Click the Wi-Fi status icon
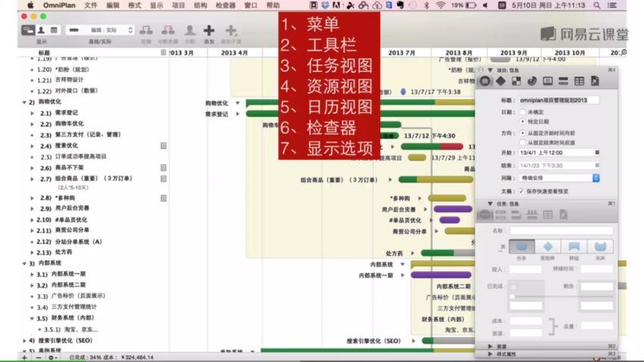This screenshot has height=362, width=644. coord(441,5)
